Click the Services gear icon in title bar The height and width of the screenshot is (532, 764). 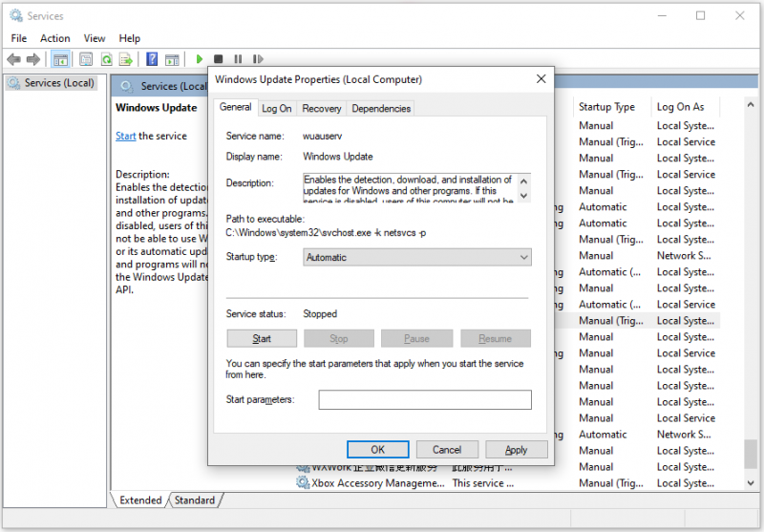16,15
